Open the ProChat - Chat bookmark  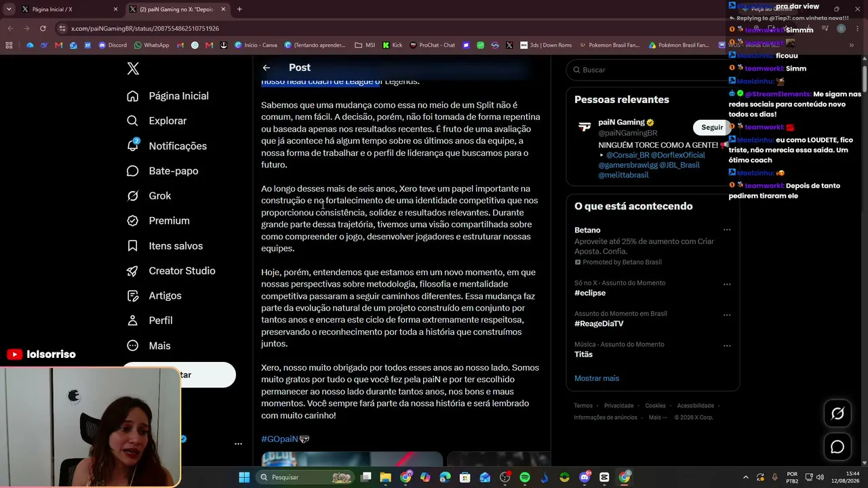432,45
